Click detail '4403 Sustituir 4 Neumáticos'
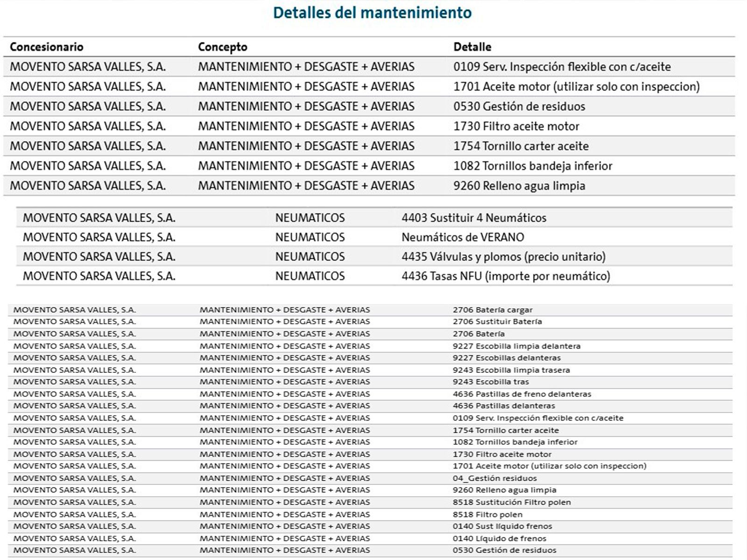This screenshot has width=747, height=560. pos(474,218)
